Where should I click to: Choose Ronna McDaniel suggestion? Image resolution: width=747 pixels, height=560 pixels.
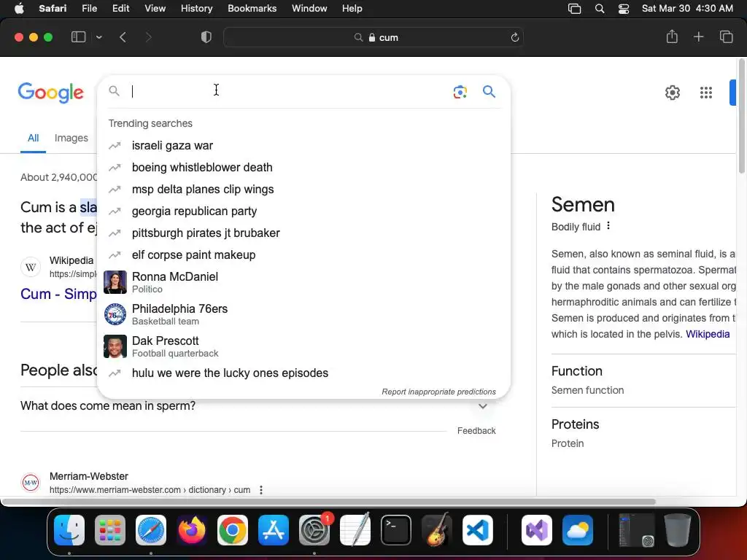(303, 282)
